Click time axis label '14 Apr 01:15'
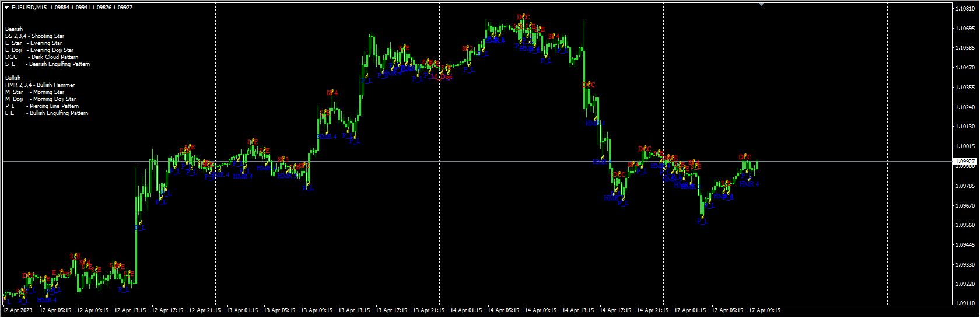Image resolution: width=980 pixels, height=318 pixels. [x=466, y=310]
